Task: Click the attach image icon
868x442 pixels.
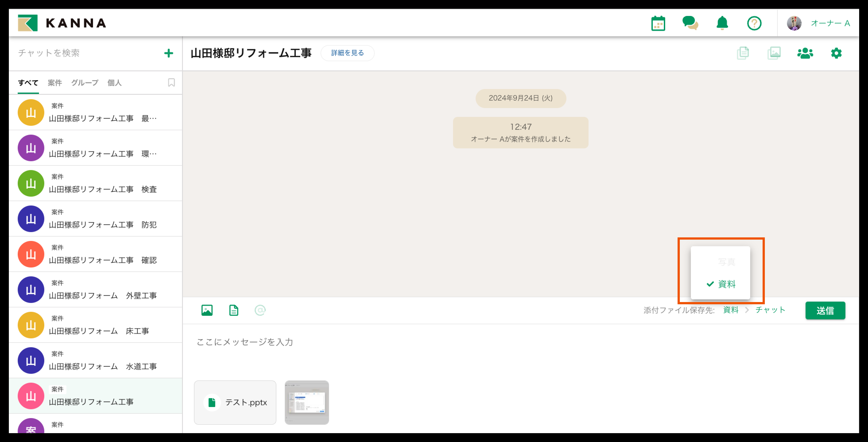Action: [x=207, y=310]
